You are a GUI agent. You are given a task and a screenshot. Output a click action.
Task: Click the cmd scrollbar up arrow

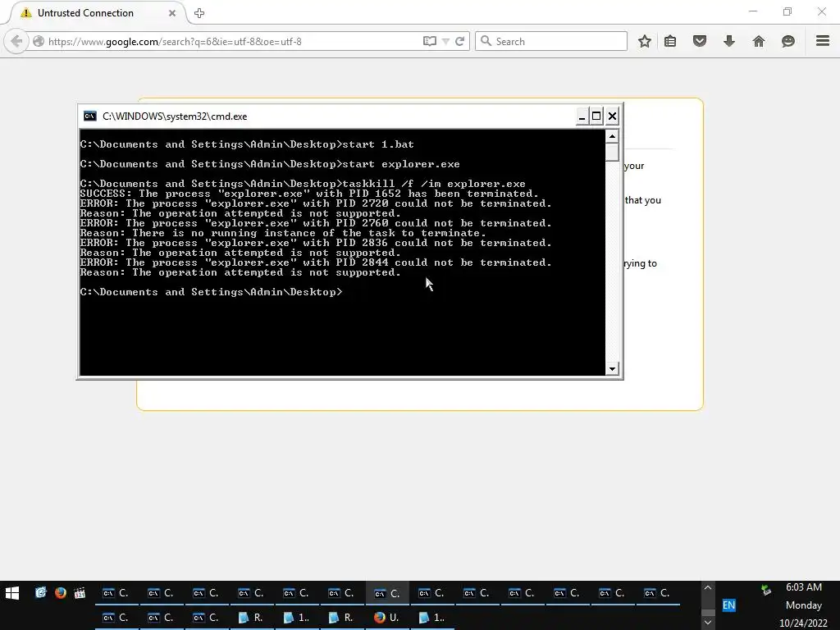(612, 137)
